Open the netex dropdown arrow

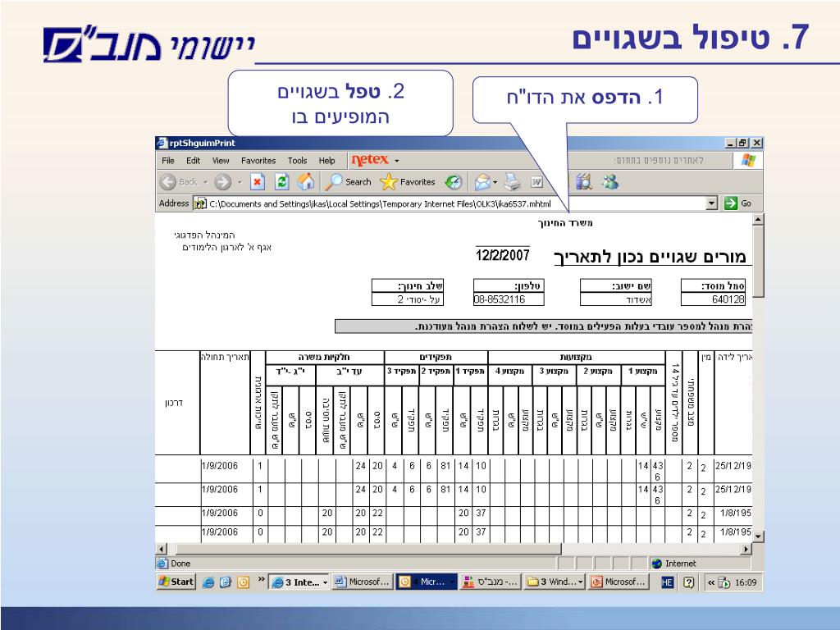click(397, 160)
